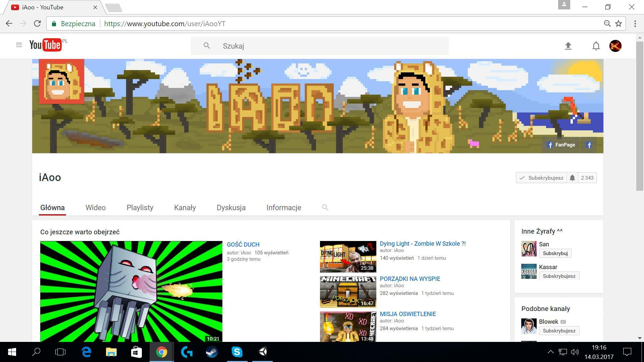This screenshot has width=644, height=362.
Task: Toggle the Subskrybujesz button under Blowek
Action: [559, 331]
